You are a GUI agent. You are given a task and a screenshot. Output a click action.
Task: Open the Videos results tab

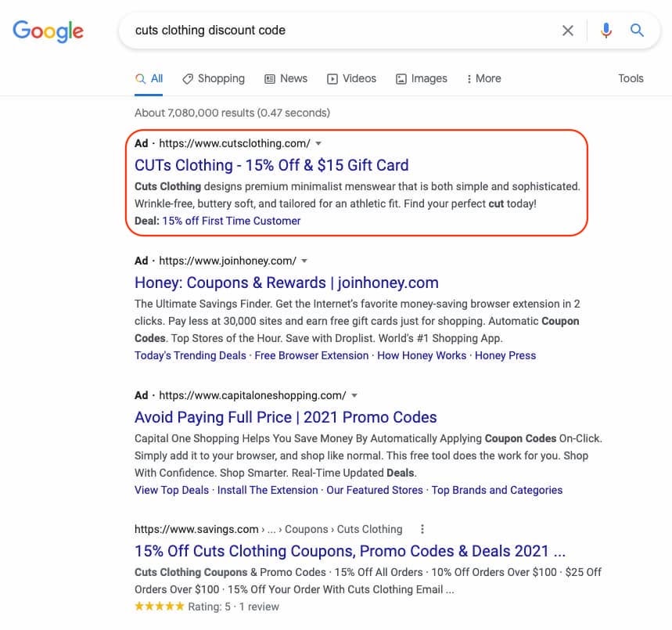point(351,78)
